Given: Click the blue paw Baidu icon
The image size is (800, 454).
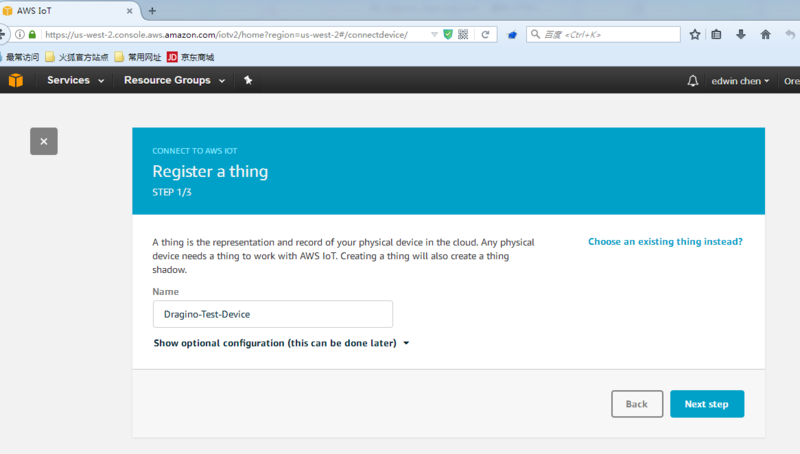Looking at the screenshot, I should [512, 35].
